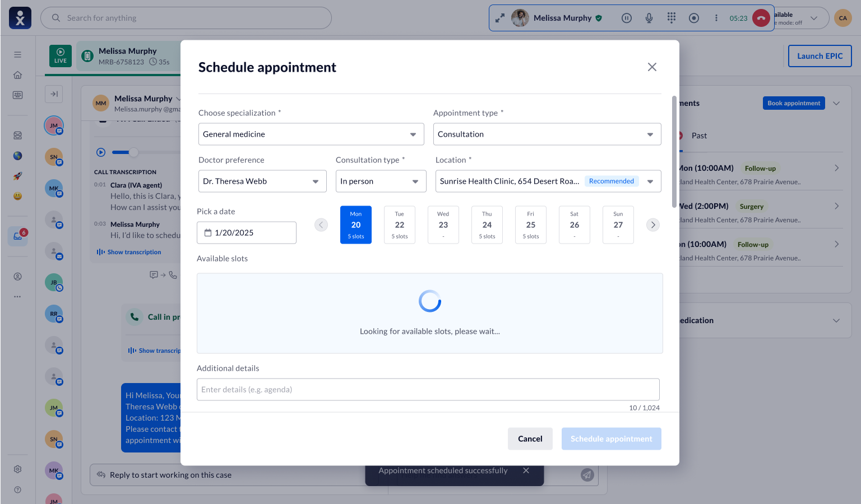Open Consultation type dropdown
Screen dimensions: 861x504
(381, 181)
